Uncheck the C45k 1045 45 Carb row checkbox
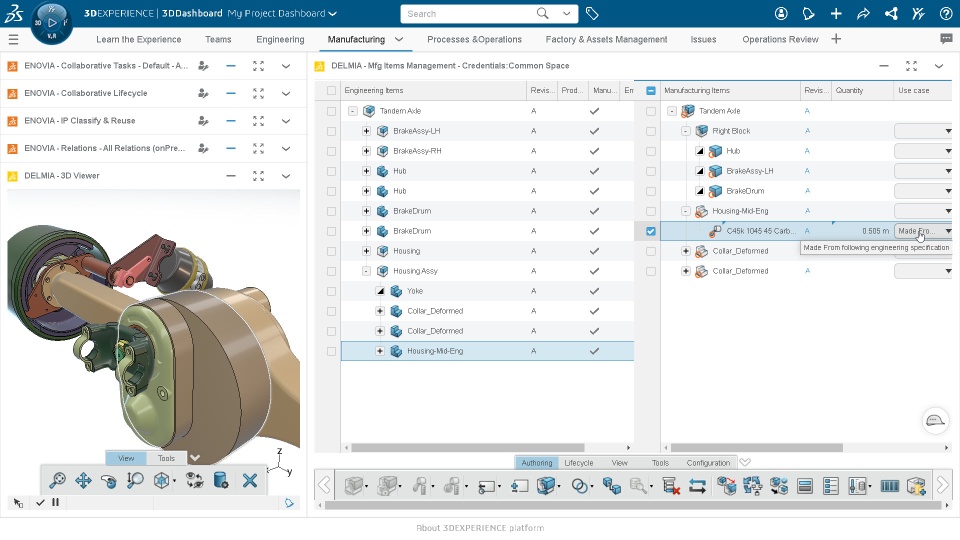 pos(651,231)
